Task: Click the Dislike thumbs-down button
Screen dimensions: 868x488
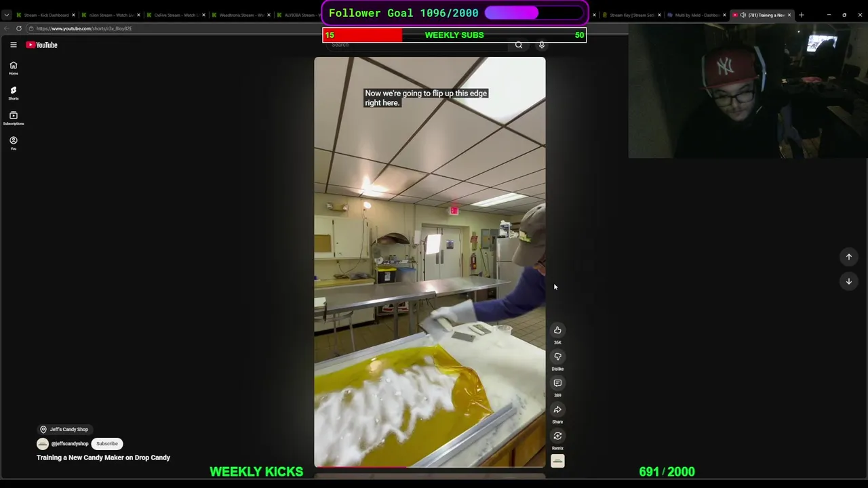Action: pyautogui.click(x=557, y=357)
